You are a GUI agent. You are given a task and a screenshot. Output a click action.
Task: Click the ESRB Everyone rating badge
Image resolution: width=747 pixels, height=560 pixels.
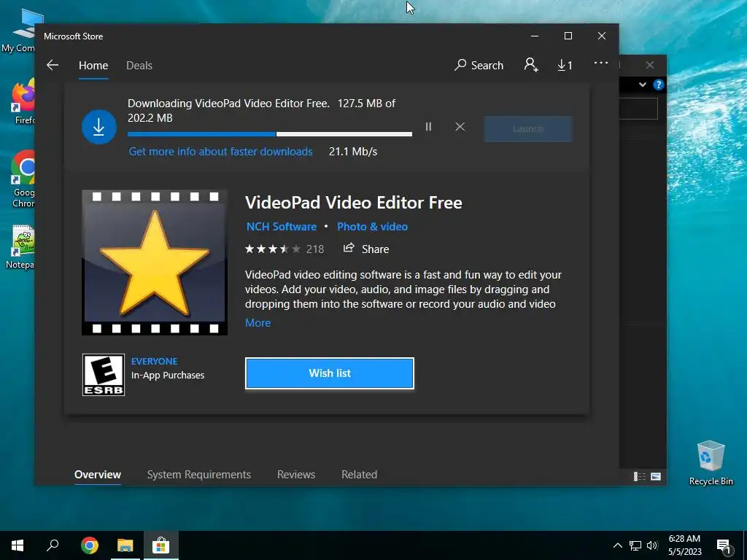point(104,375)
